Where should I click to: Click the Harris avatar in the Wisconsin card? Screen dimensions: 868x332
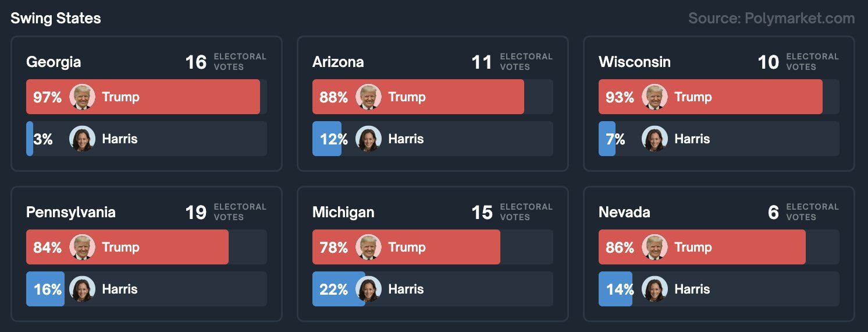tap(654, 139)
